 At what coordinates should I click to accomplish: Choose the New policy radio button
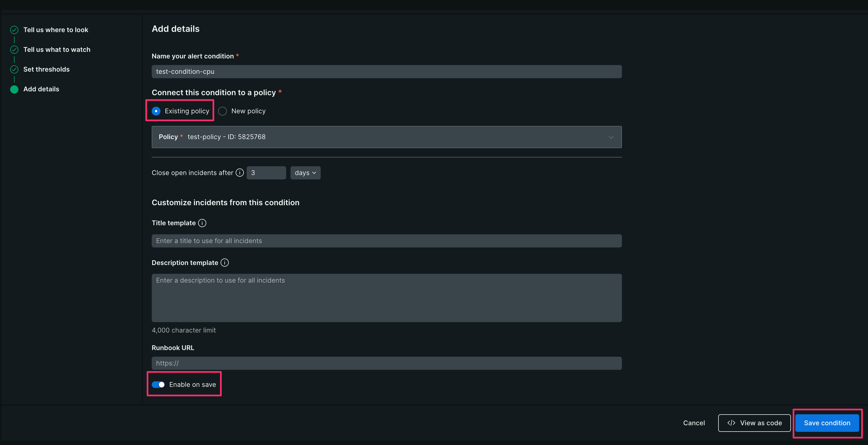tap(222, 111)
